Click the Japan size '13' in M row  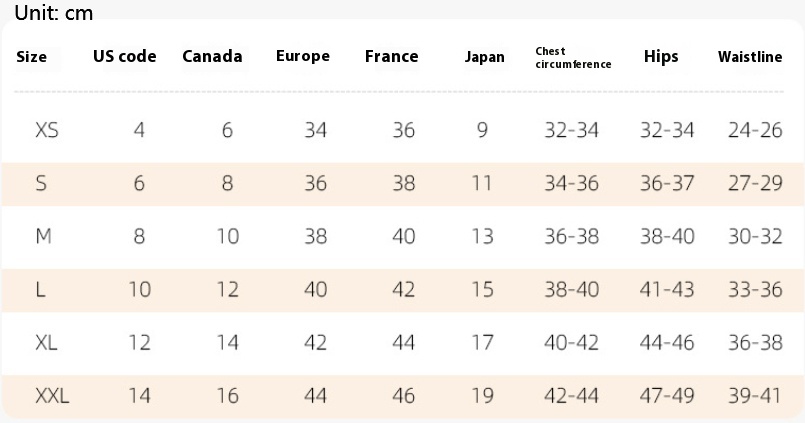[482, 236]
